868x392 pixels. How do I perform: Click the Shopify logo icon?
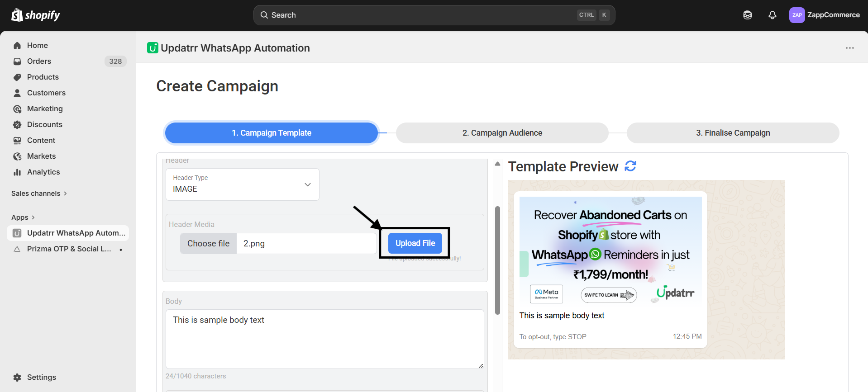17,15
